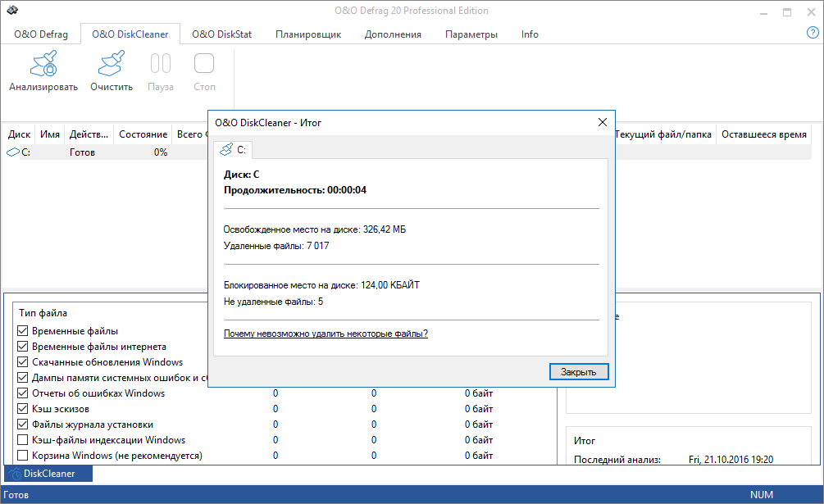Uncheck Временные файлы checkbox
Image resolution: width=824 pixels, height=504 pixels.
23,331
